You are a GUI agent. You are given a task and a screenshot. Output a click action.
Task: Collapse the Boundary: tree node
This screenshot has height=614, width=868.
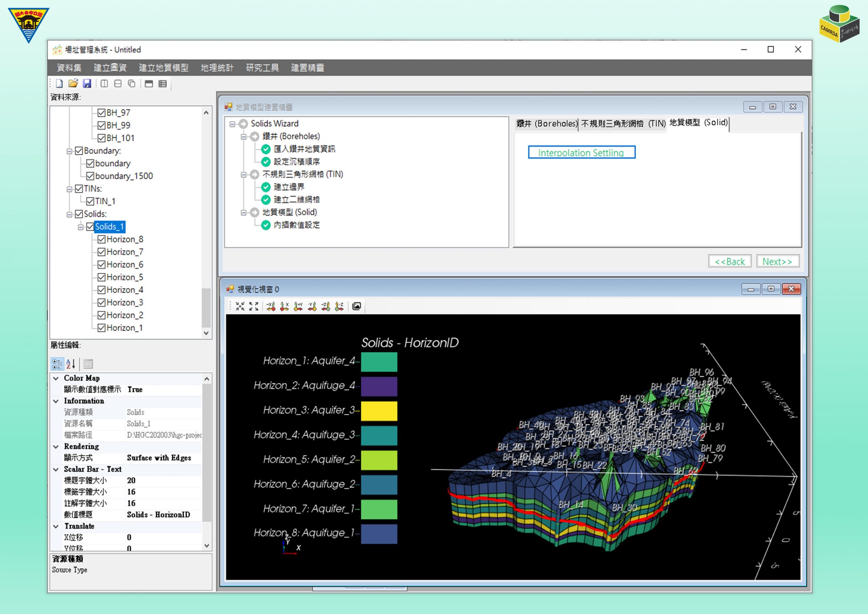(70, 151)
